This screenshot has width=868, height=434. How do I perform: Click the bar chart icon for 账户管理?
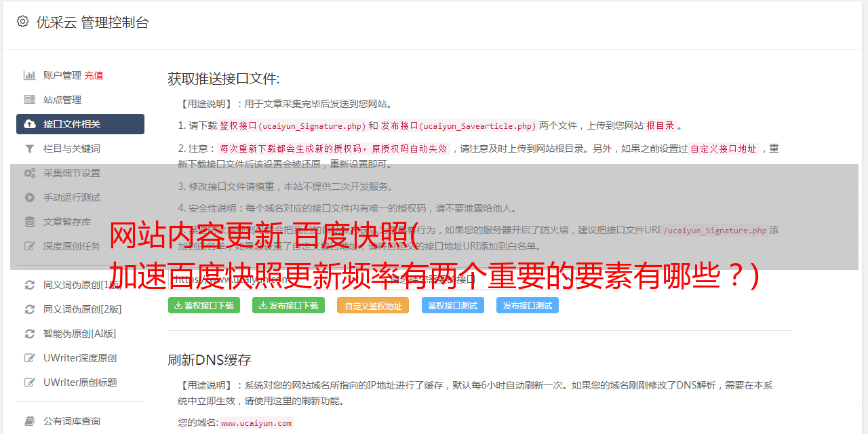[30, 75]
